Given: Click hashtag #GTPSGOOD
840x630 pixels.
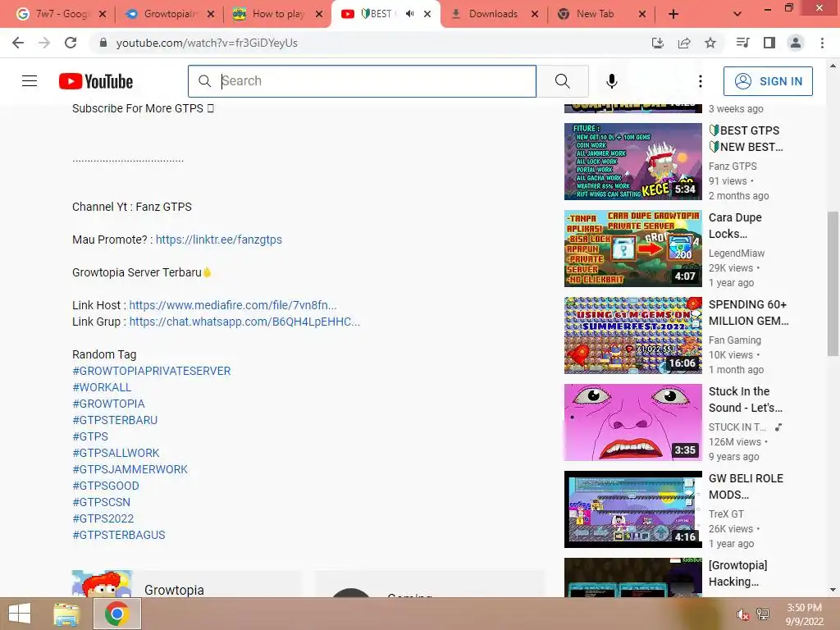Looking at the screenshot, I should pos(106,486).
